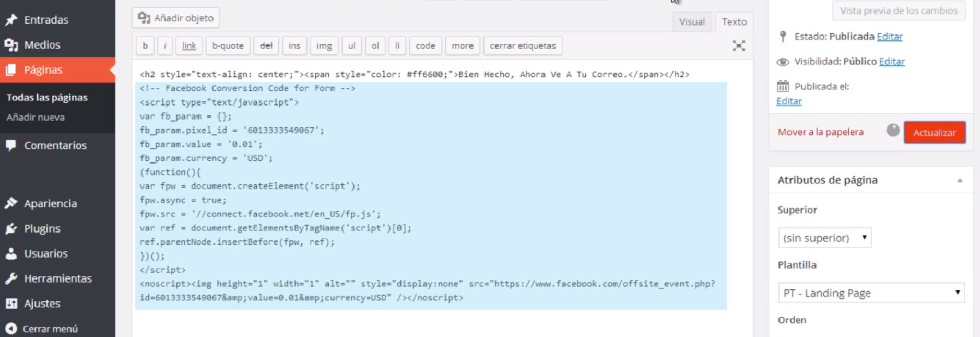The image size is (980, 337).
Task: Insert bold tag with b button
Action: 145,46
